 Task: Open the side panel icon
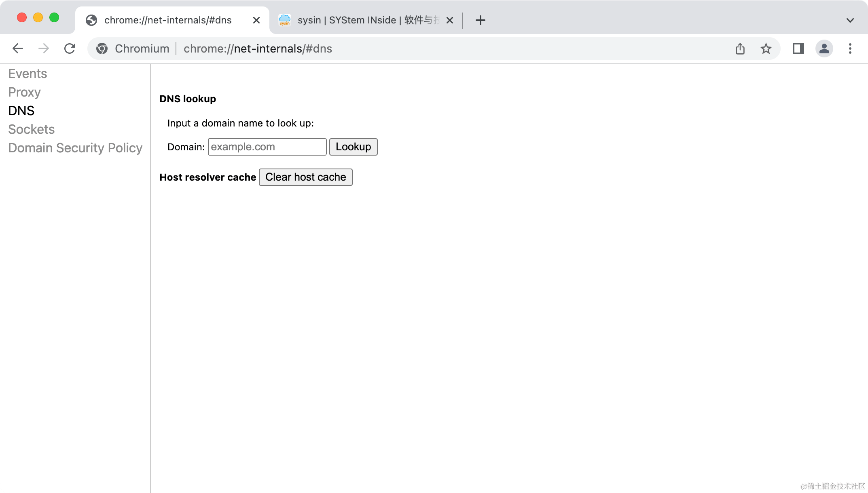(798, 48)
